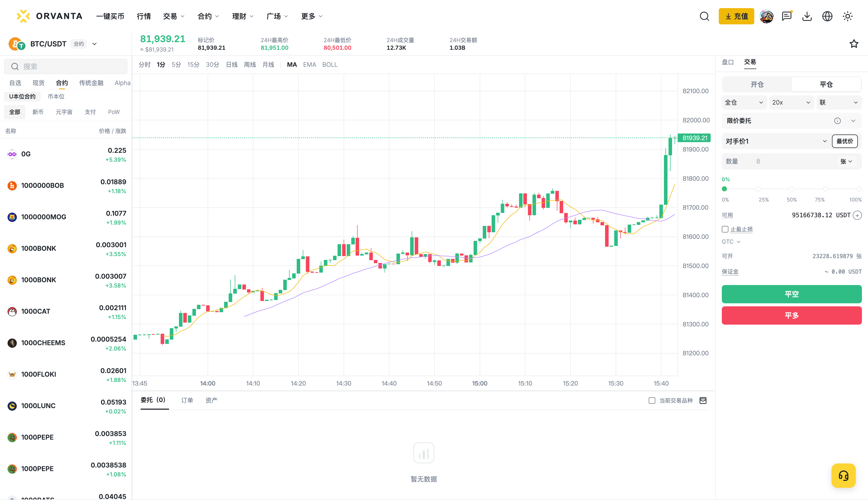Click the 保证金 margin label

point(730,272)
